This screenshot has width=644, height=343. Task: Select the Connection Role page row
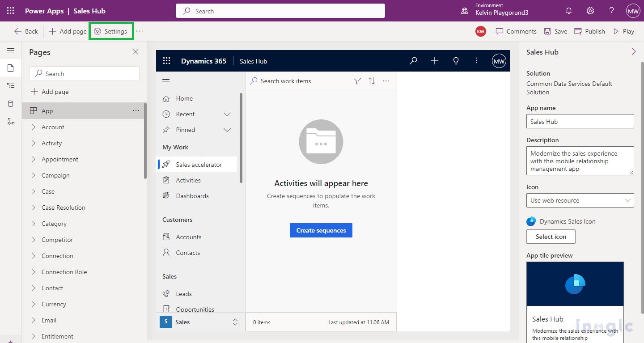coord(83,272)
